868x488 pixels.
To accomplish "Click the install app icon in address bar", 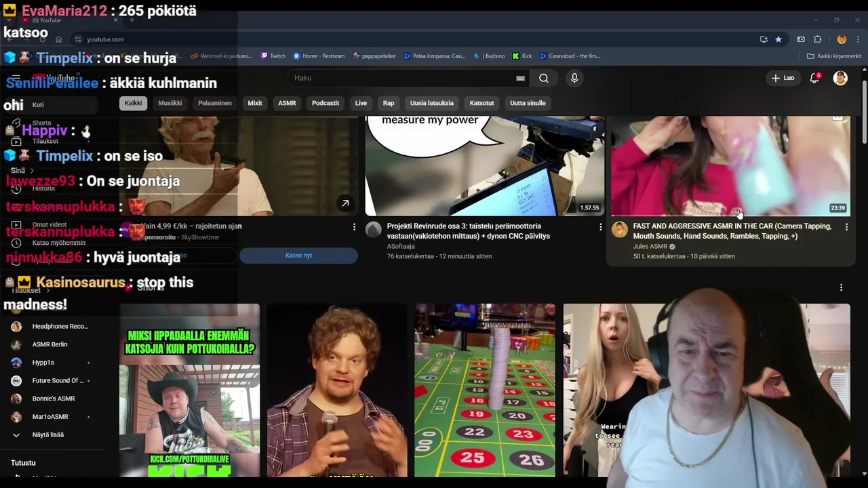I will point(764,39).
